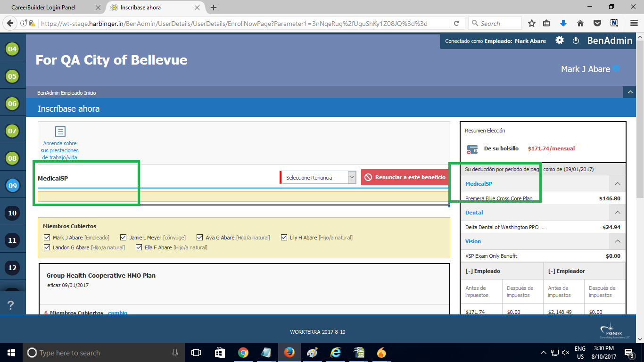
Task: Click Delta Dental of Washington PPO row
Action: pos(543,227)
